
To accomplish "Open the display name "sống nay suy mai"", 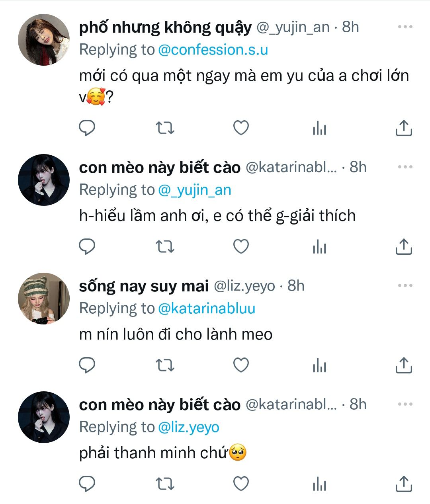I will [x=144, y=286].
